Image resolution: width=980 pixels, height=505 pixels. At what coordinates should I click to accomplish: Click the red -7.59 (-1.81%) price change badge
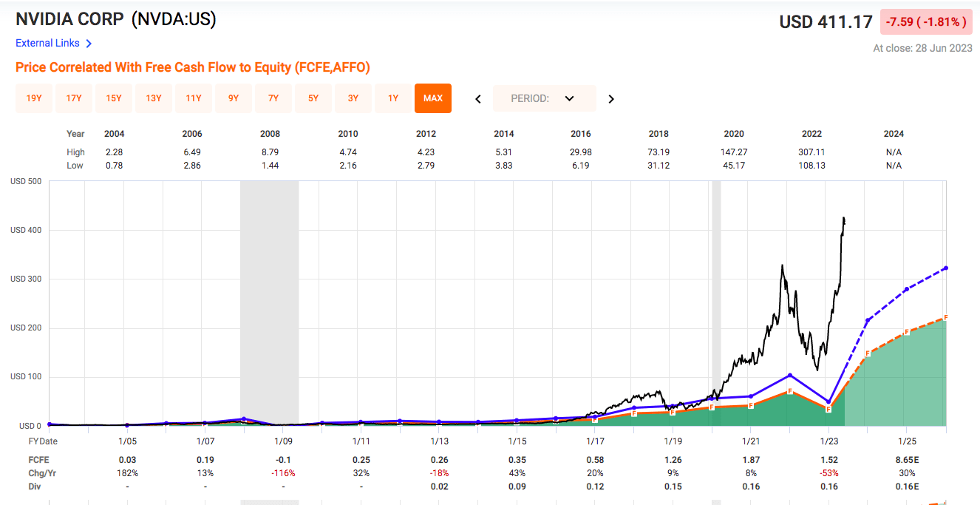(925, 22)
